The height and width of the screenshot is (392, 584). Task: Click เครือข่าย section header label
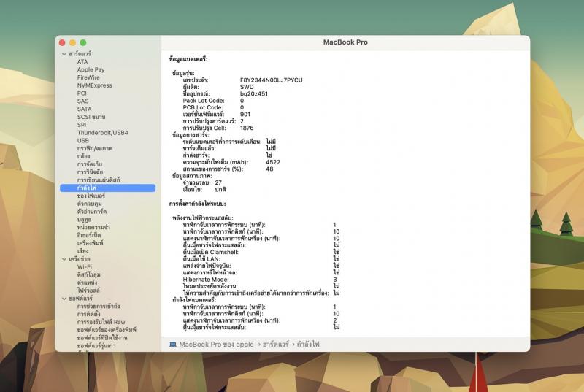click(80, 259)
